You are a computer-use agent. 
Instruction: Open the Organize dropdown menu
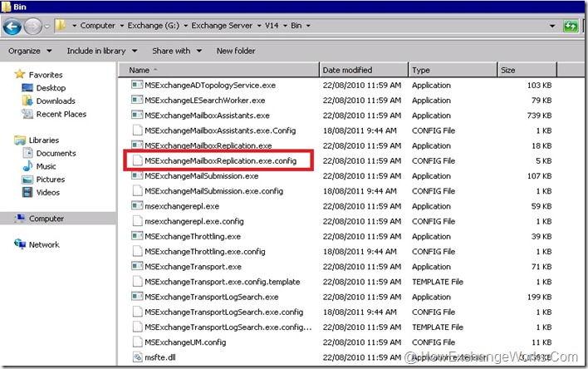pyautogui.click(x=29, y=51)
